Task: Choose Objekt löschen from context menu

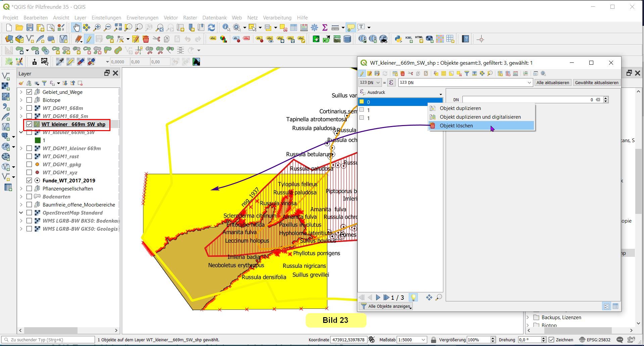Action: coord(456,126)
